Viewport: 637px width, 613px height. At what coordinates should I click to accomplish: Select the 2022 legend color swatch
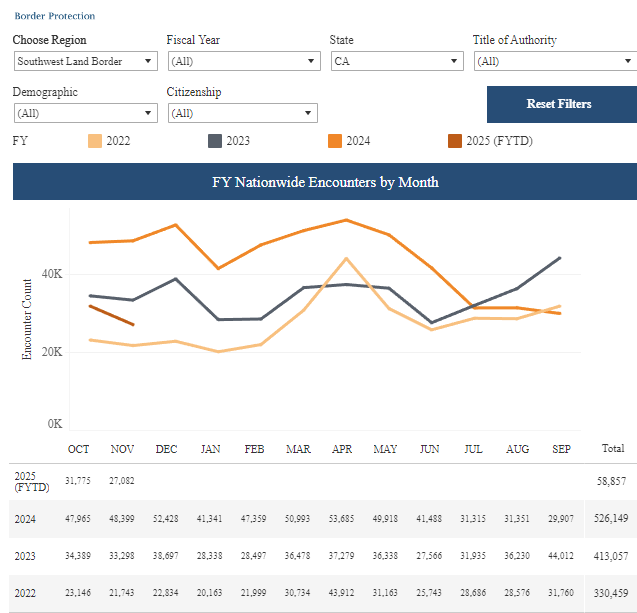click(95, 141)
